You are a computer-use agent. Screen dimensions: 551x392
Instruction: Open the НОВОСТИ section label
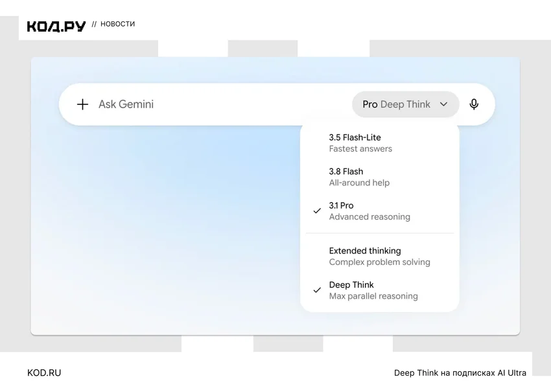tap(118, 24)
